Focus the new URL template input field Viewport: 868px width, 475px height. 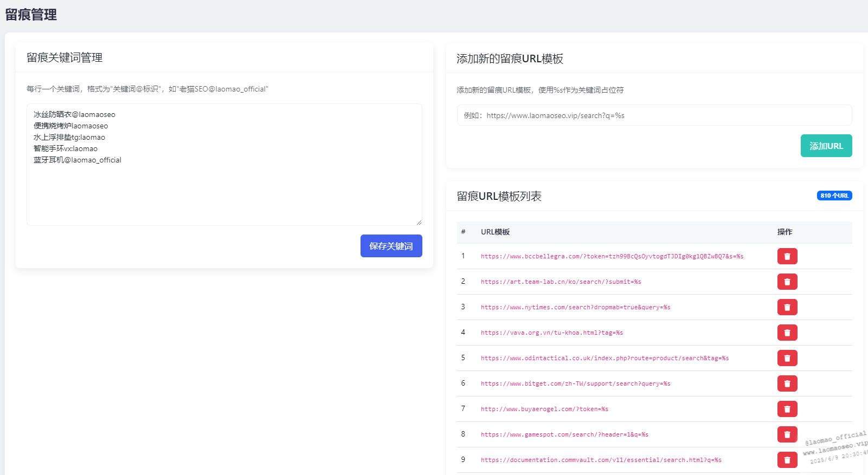(654, 115)
